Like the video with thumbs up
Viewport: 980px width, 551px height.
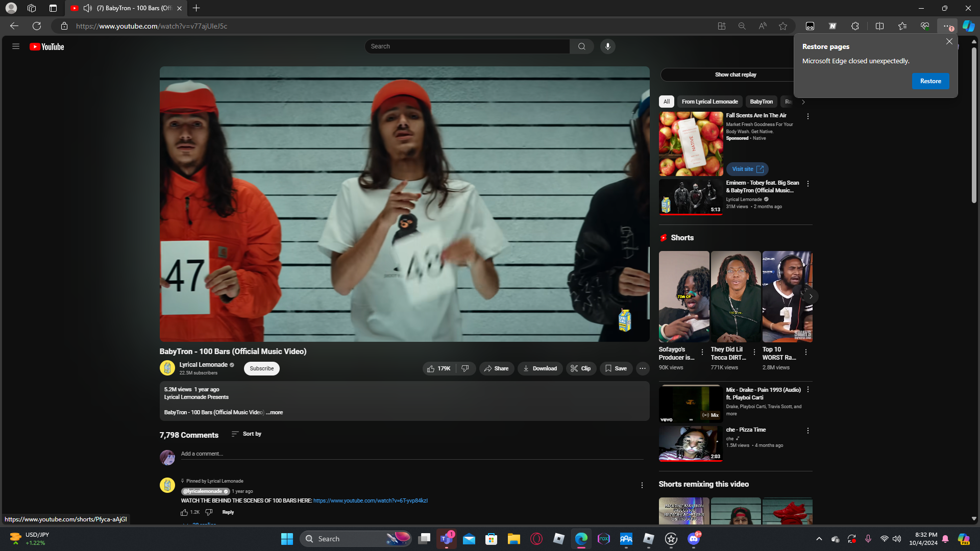(x=439, y=368)
